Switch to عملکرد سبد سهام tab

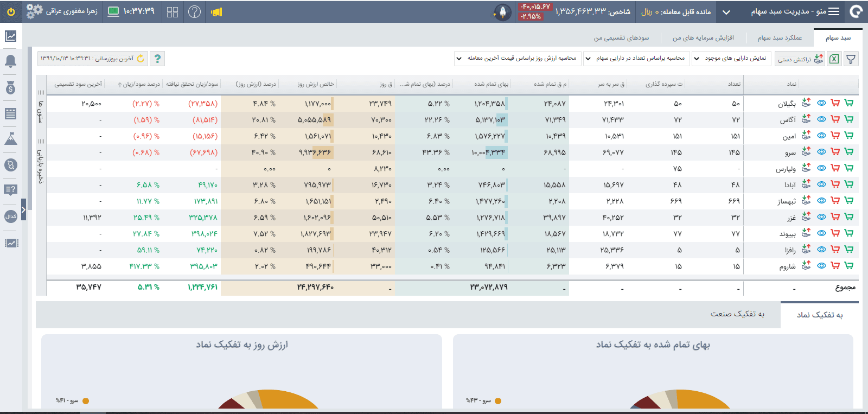pos(780,37)
